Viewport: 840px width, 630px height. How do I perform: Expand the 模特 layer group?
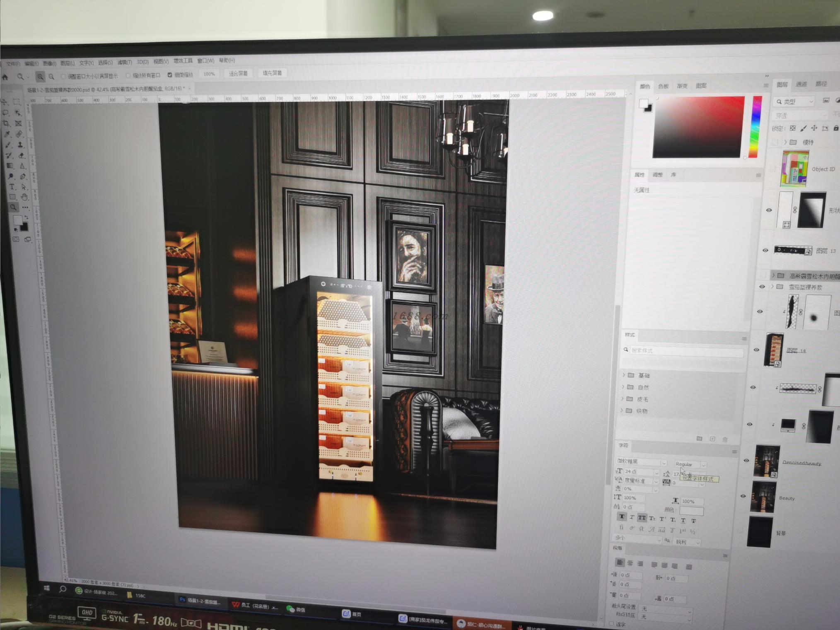785,142
